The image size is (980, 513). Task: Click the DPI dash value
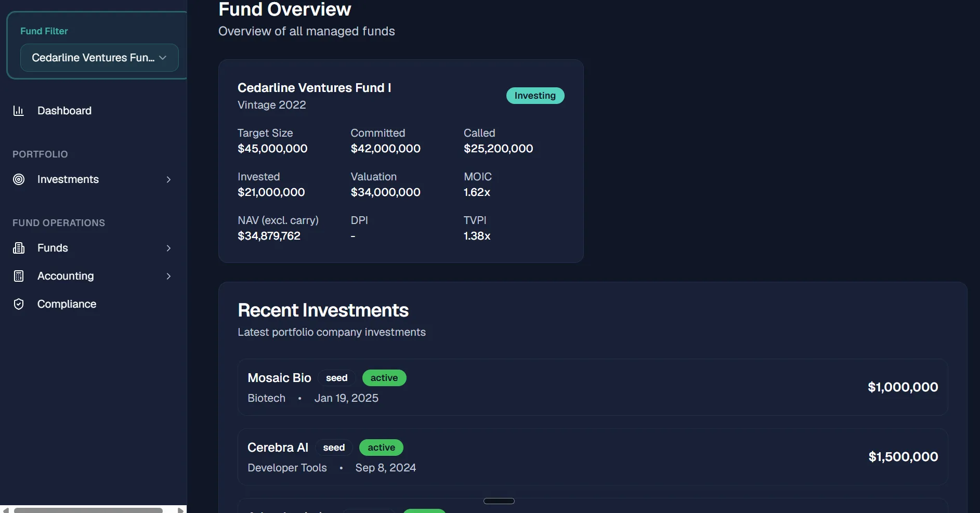pos(353,236)
